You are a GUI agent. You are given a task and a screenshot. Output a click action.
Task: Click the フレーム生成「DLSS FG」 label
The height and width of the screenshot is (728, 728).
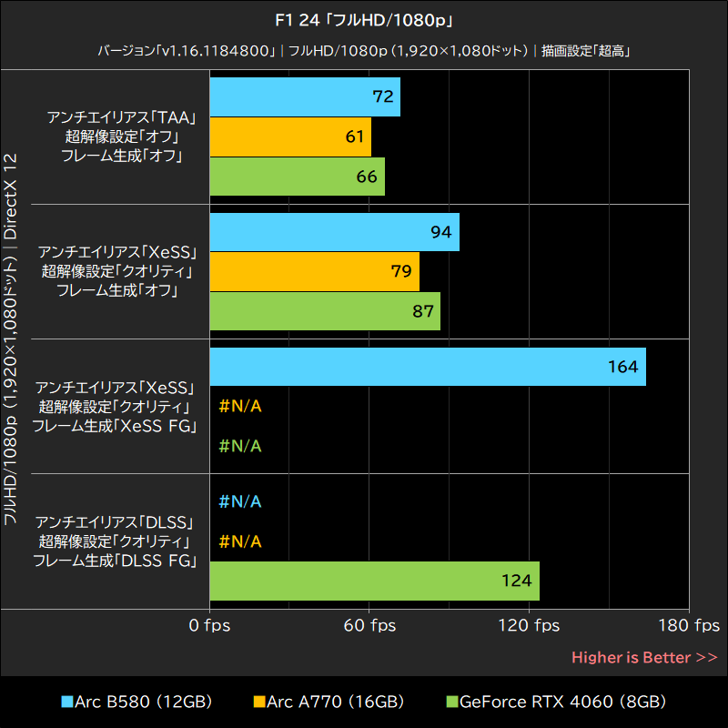116,561
